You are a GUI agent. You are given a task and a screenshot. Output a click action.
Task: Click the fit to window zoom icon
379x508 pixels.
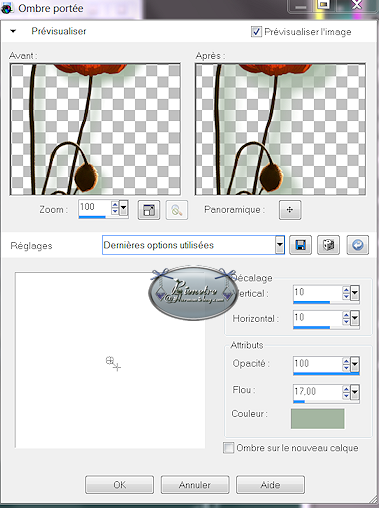(149, 210)
